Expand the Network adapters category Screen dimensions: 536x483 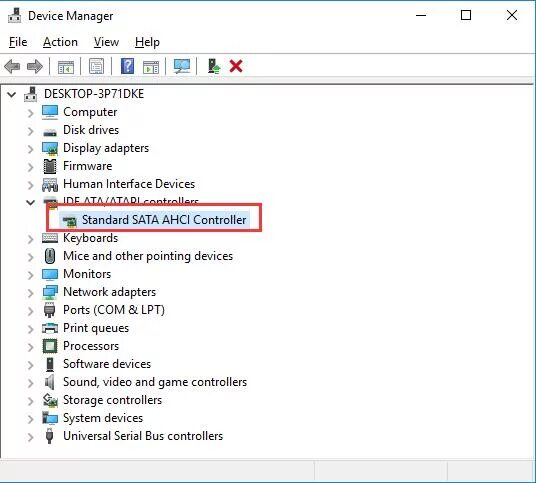point(30,293)
